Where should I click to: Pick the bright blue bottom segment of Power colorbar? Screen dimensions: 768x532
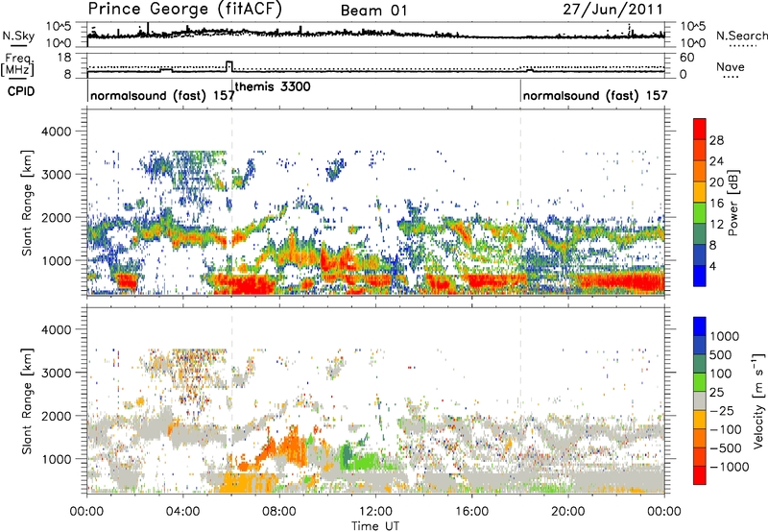click(x=700, y=277)
